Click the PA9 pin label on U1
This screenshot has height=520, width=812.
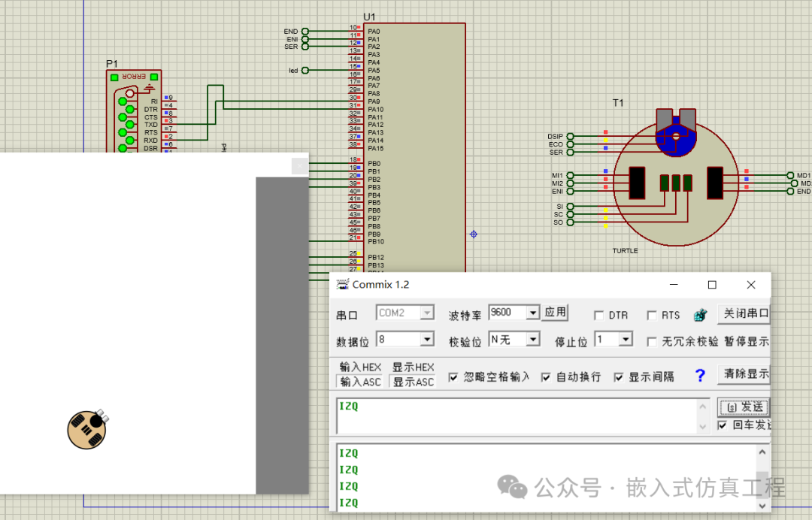374,101
